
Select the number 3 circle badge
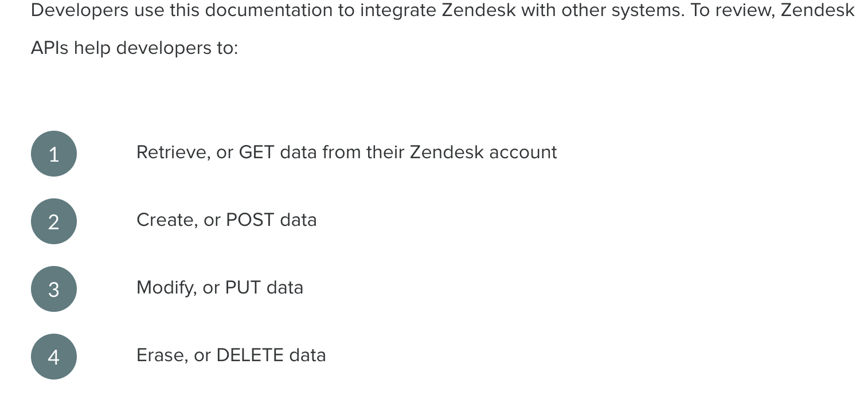[x=54, y=289]
